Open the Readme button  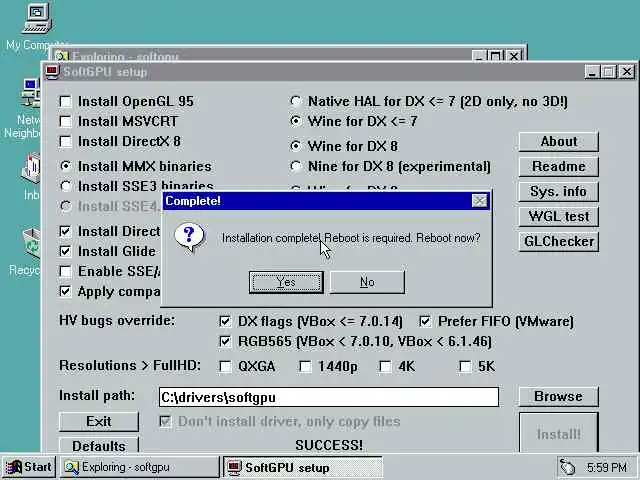(x=558, y=167)
